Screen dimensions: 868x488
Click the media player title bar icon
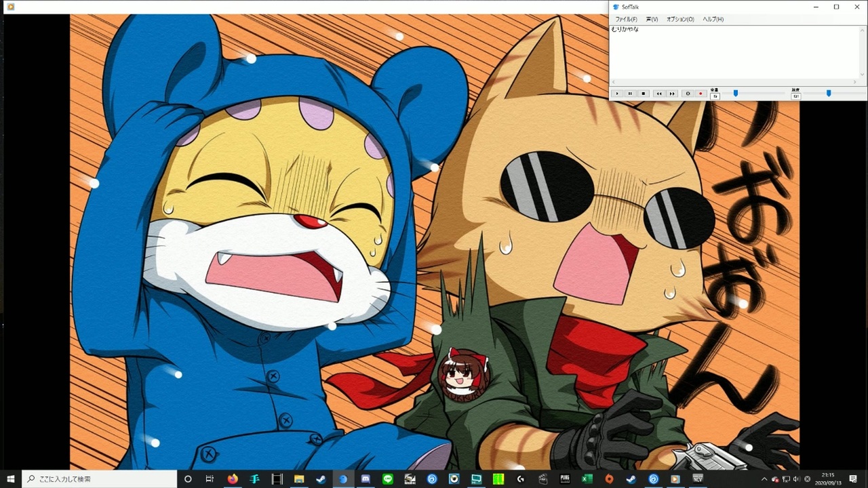tap(10, 7)
